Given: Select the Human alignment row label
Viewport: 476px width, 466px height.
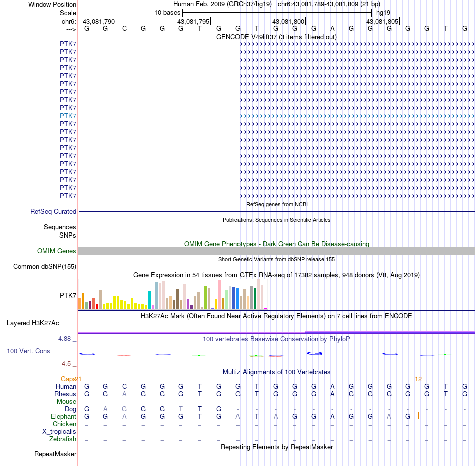Looking at the screenshot, I should pyautogui.click(x=66, y=386).
